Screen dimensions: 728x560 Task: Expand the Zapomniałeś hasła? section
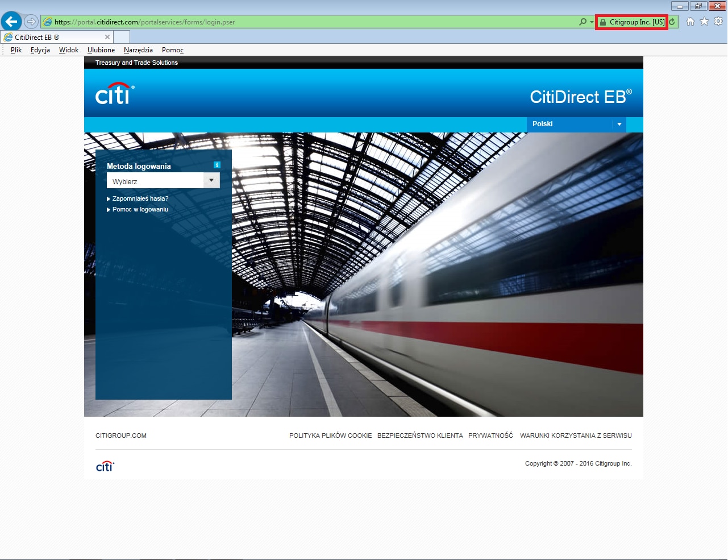140,198
